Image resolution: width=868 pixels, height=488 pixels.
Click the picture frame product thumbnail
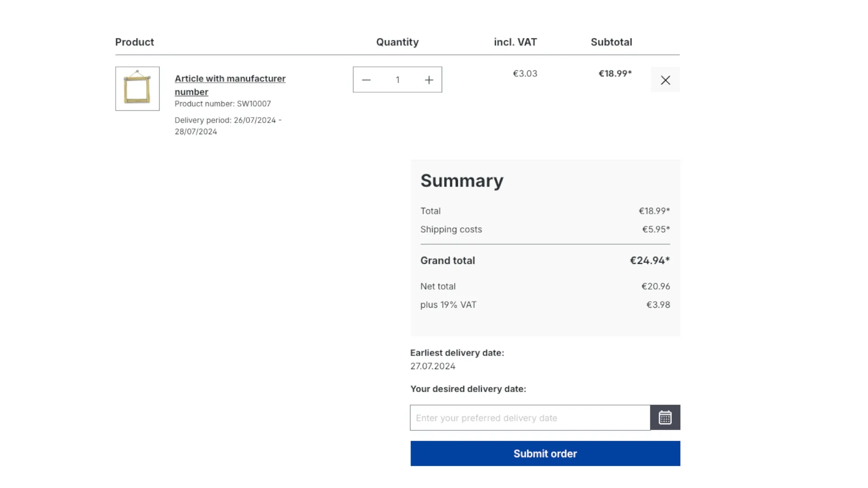coord(137,89)
